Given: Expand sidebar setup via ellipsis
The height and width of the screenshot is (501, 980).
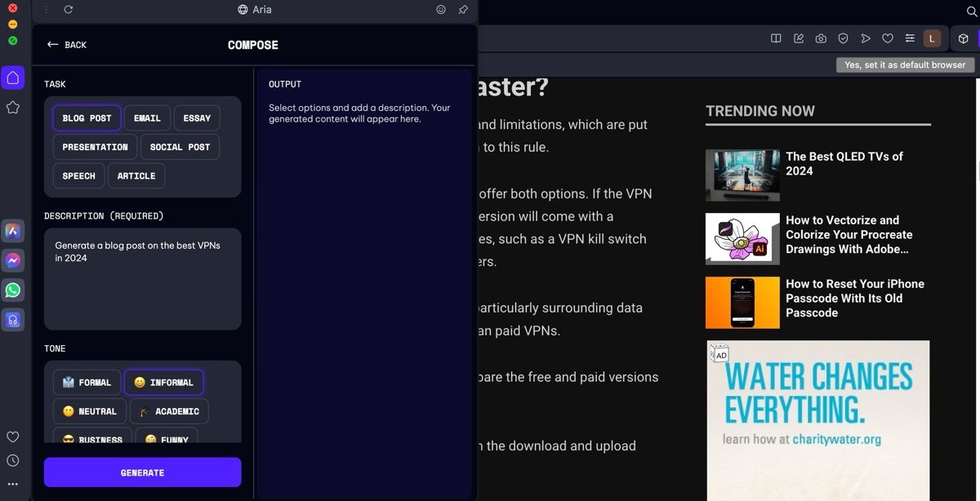Looking at the screenshot, I should [13, 483].
